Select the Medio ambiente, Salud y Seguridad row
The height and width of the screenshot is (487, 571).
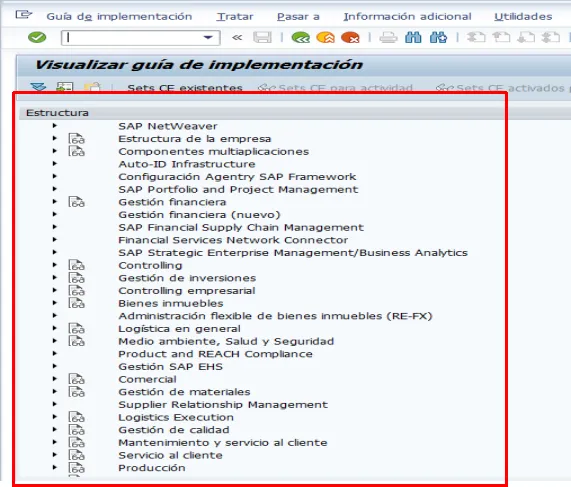click(x=226, y=341)
